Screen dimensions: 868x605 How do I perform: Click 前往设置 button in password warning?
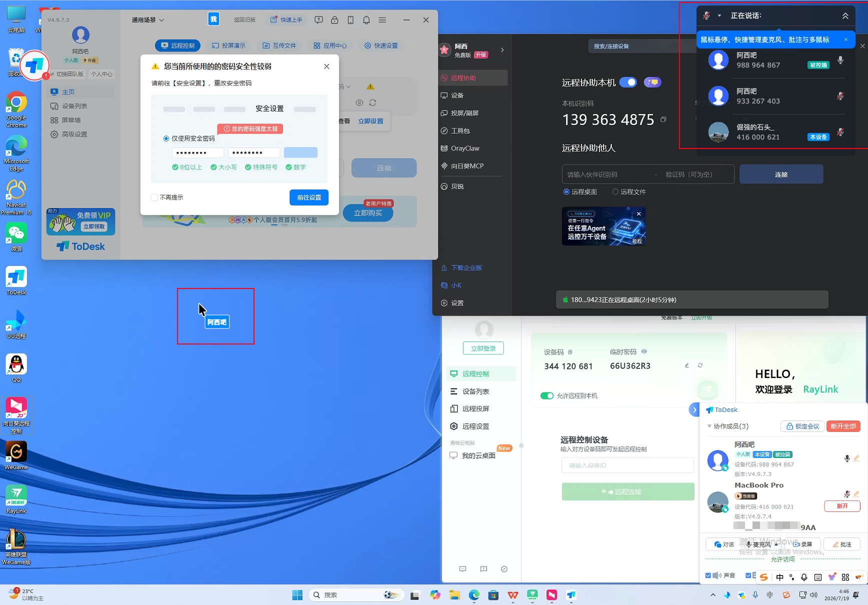point(309,197)
